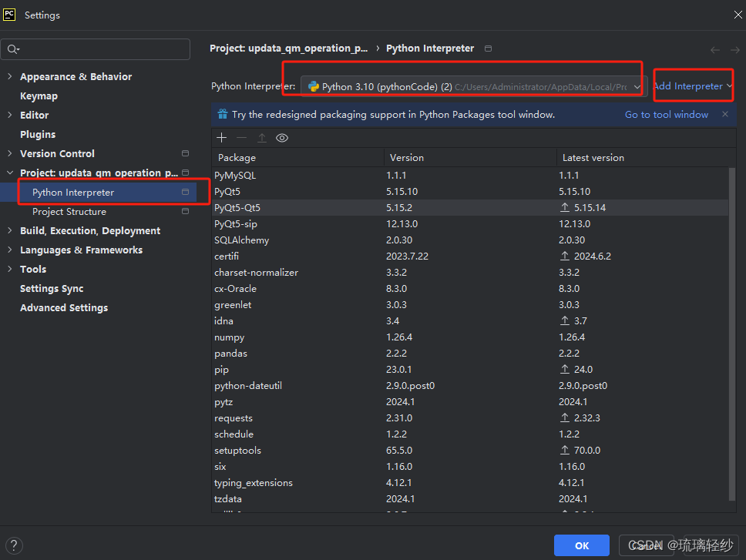Click the gift icon in packaging banner
746x560 pixels.
point(222,114)
